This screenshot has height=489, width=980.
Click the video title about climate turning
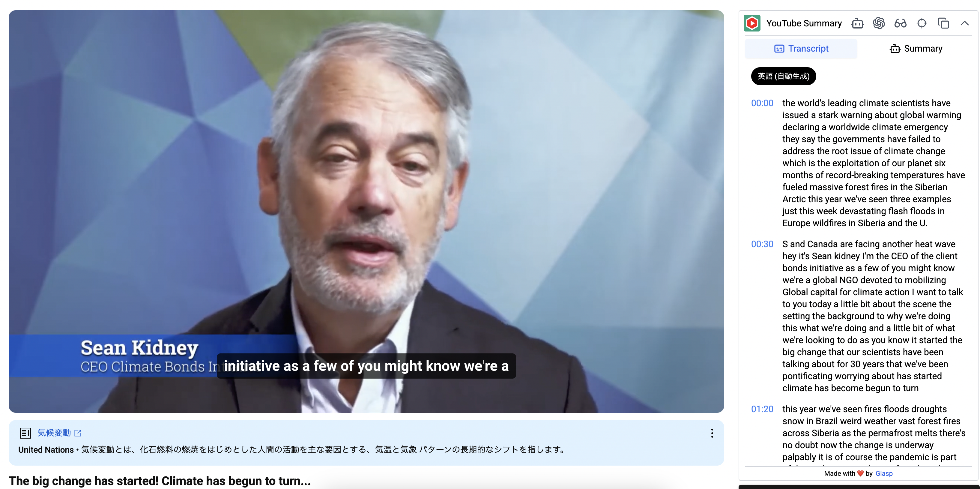[160, 481]
